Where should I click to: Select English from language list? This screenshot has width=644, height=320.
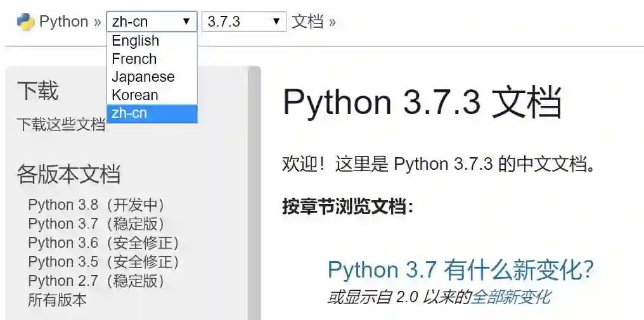pyautogui.click(x=136, y=41)
